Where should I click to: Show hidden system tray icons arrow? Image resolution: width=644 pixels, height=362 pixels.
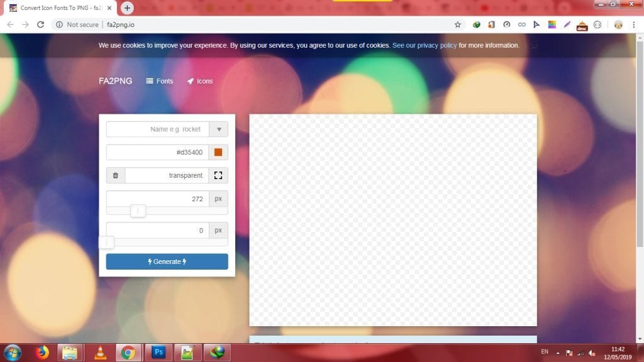(x=558, y=353)
